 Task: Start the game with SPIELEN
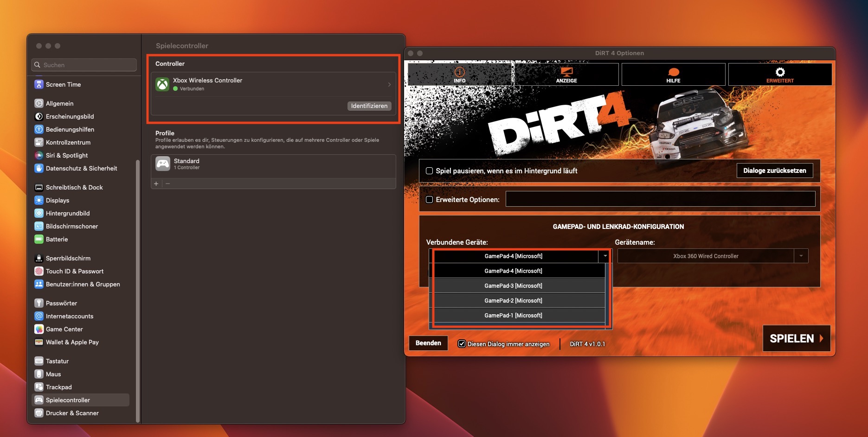(x=797, y=338)
